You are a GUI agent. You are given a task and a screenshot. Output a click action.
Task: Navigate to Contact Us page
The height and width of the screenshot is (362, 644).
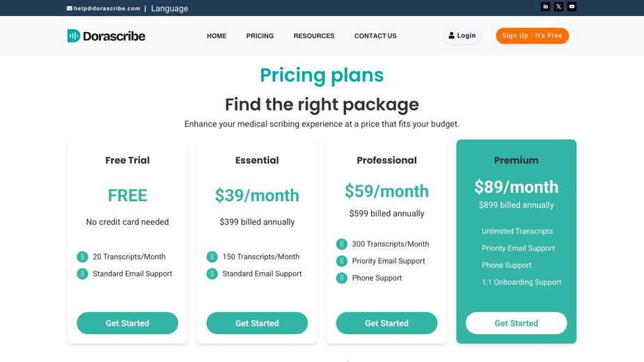[x=375, y=36]
